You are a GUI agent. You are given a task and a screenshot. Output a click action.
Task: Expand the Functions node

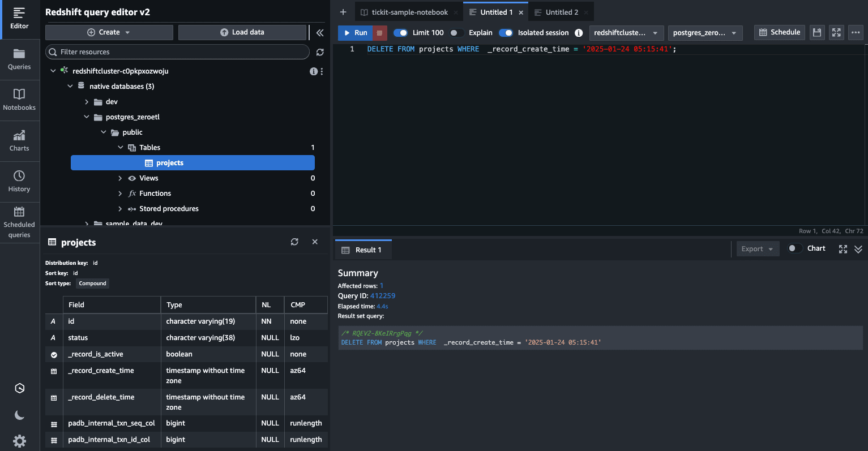pos(120,194)
